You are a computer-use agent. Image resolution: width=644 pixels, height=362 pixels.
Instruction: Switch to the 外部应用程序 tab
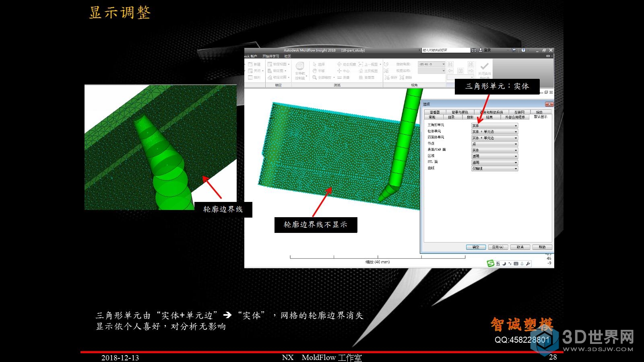(x=515, y=117)
